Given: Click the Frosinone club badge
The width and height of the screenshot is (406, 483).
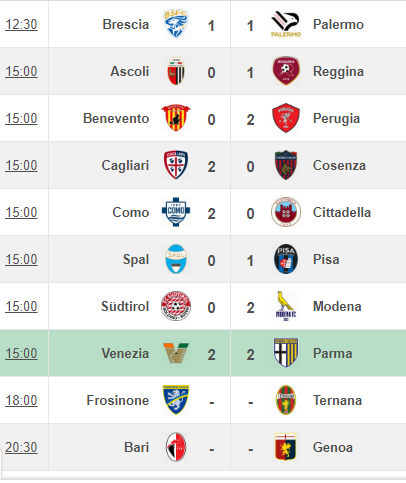Looking at the screenshot, I should tap(176, 400).
